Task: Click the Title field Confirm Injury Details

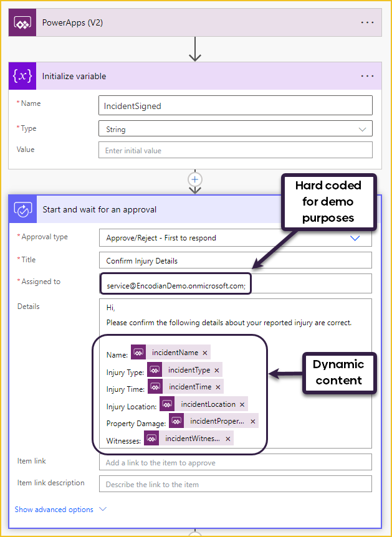Action: tap(236, 260)
